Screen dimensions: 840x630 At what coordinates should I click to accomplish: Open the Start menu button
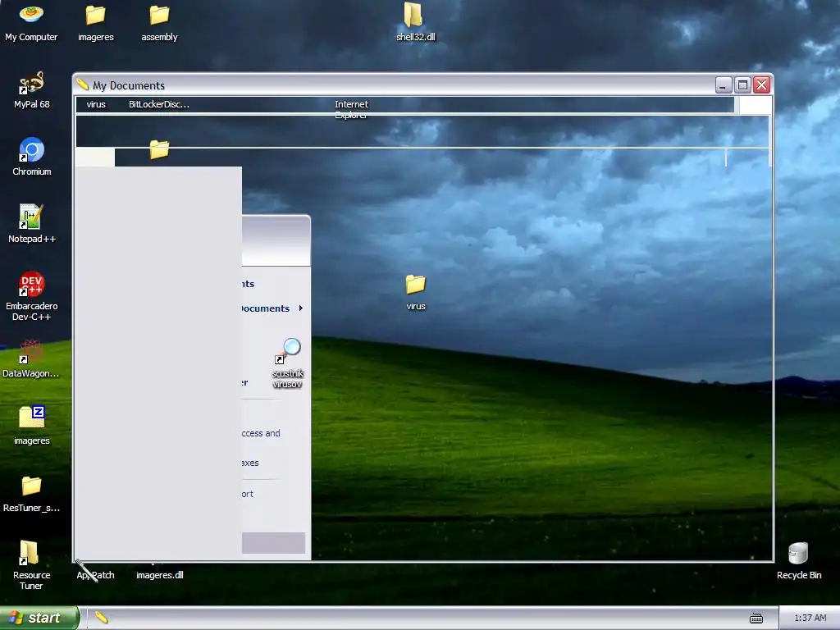[39, 618]
